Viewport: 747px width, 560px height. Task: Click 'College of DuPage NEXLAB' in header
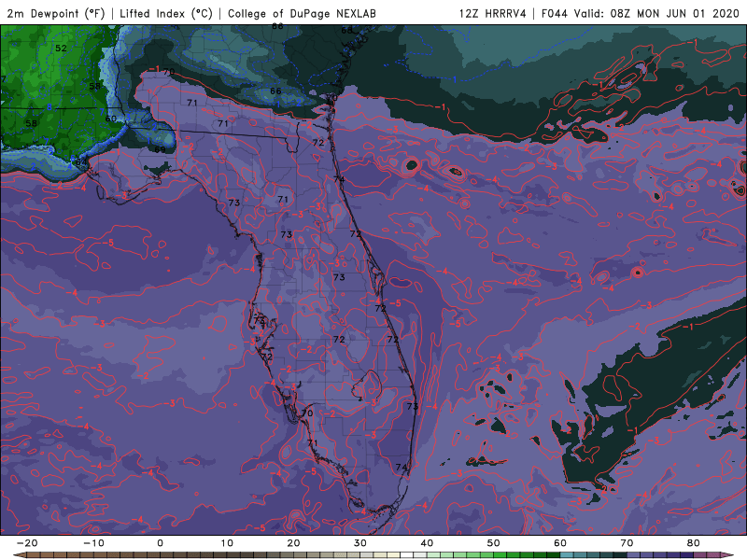302,14
